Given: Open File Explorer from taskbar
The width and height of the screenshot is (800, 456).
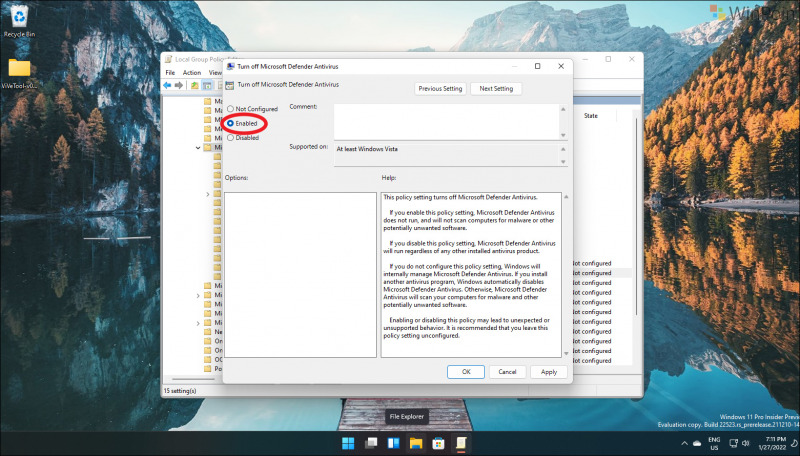Looking at the screenshot, I should [416, 443].
